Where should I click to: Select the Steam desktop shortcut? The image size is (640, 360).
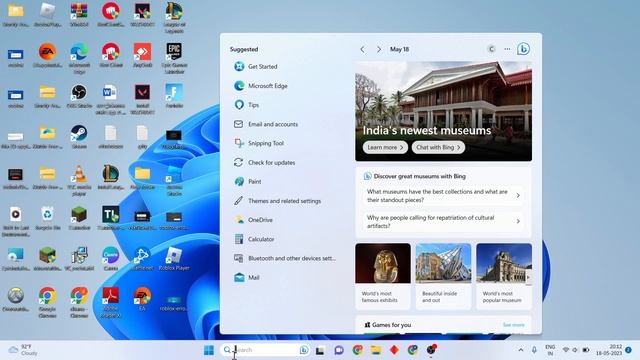tap(79, 137)
